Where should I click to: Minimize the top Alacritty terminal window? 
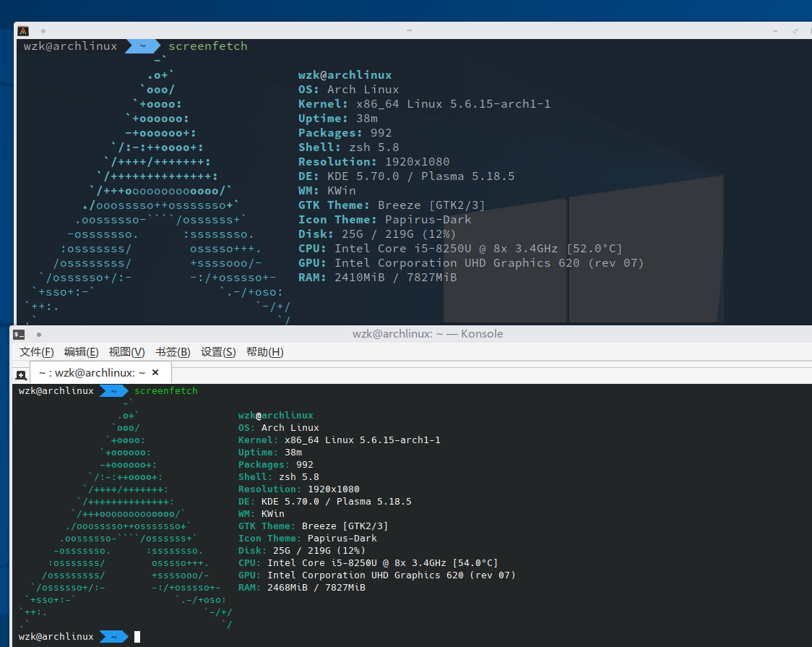click(775, 31)
